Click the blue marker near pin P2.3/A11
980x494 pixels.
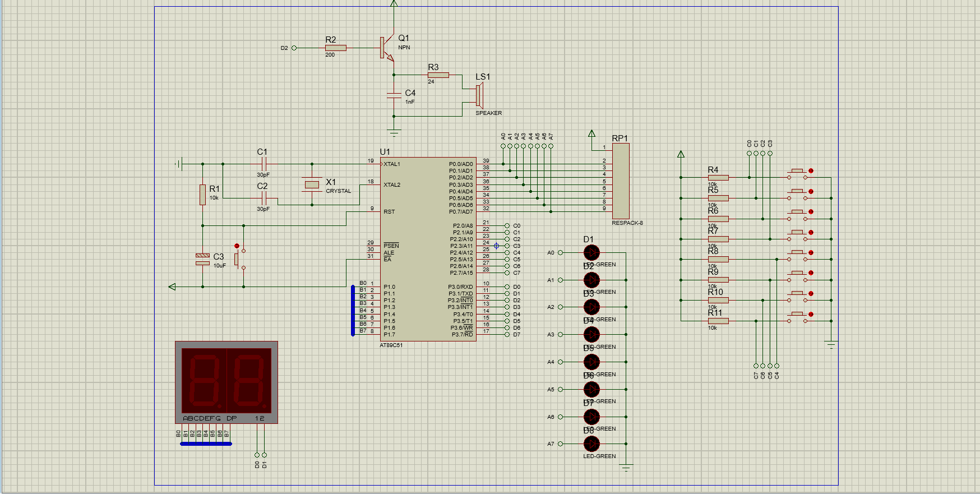click(x=496, y=246)
